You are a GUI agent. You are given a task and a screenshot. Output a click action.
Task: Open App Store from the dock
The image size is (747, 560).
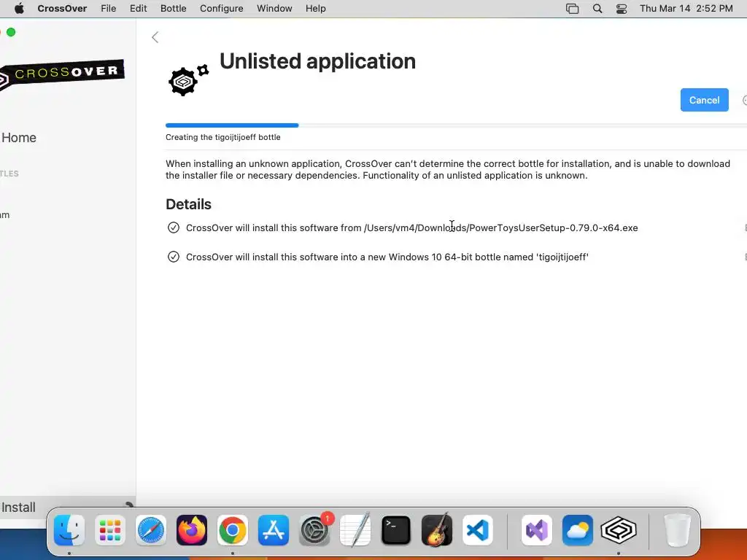(x=274, y=530)
